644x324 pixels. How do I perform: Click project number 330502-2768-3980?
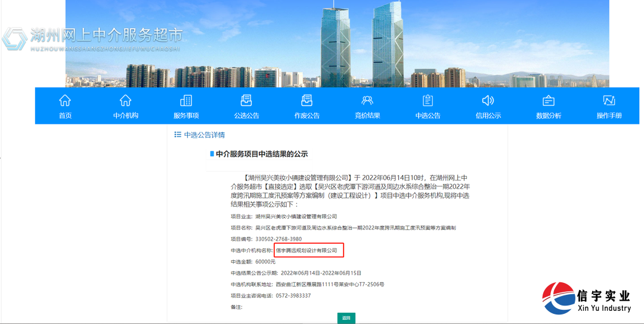278,239
